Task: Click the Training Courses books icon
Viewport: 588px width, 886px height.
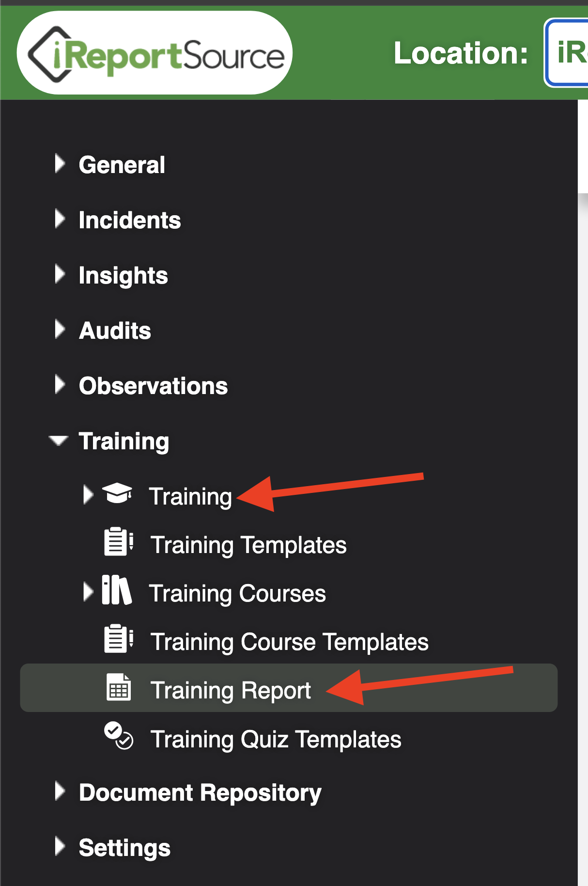Action: [x=117, y=590]
